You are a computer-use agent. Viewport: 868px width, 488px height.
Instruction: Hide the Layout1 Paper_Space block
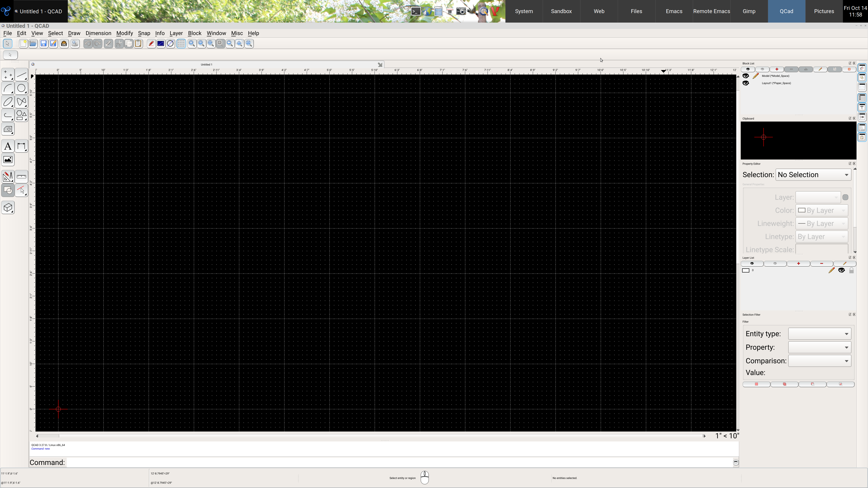[x=746, y=83]
